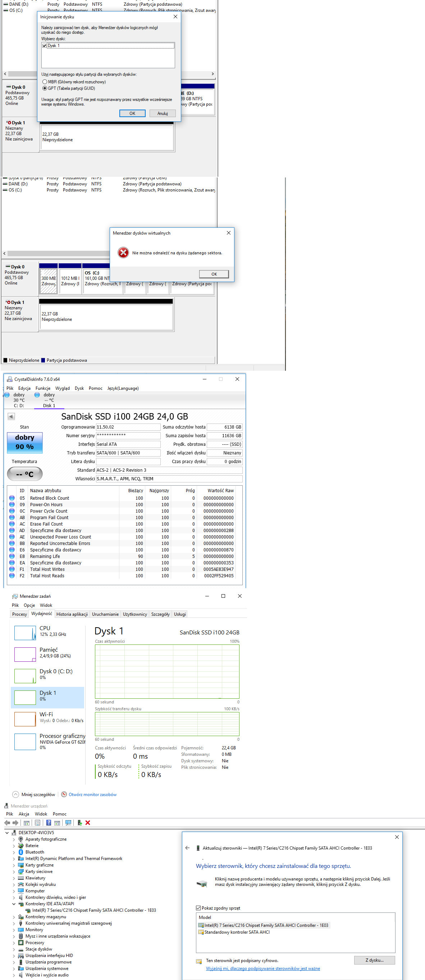Click the Oprogramowanie field showing 11.50.02
Viewport: 425px width, 980px height.
pyautogui.click(x=128, y=427)
